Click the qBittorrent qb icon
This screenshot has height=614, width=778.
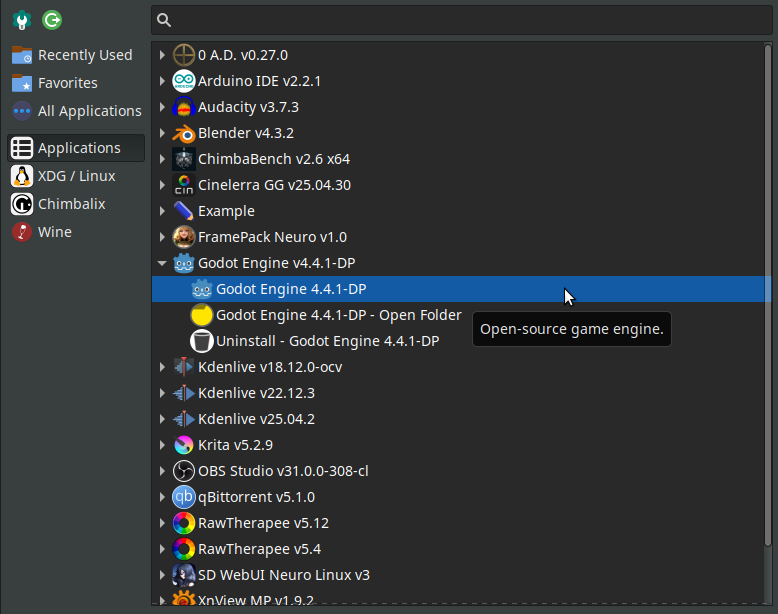(x=184, y=497)
